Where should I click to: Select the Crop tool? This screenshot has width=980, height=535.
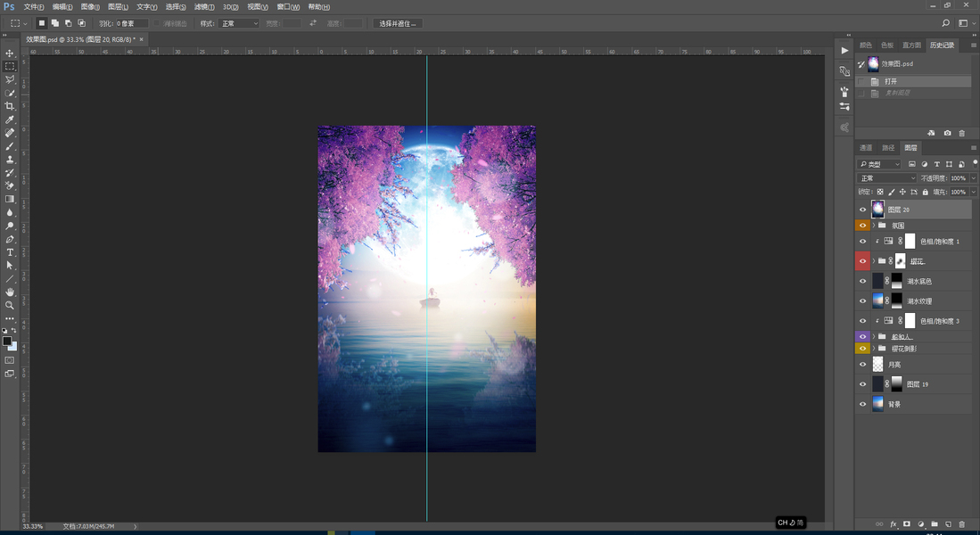10,106
